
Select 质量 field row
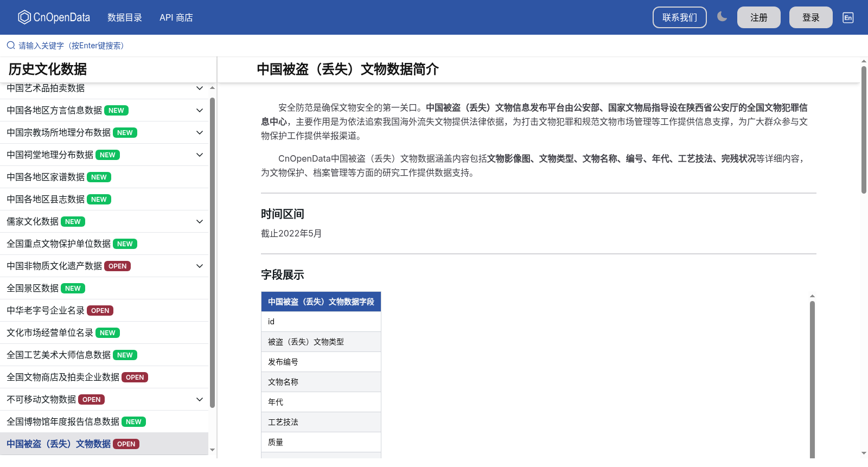click(321, 442)
